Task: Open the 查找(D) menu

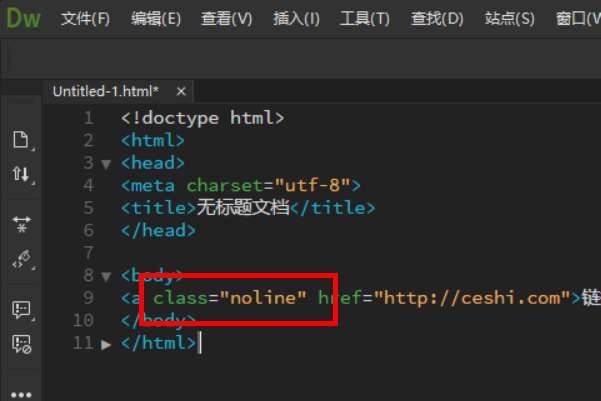Action: pyautogui.click(x=437, y=18)
